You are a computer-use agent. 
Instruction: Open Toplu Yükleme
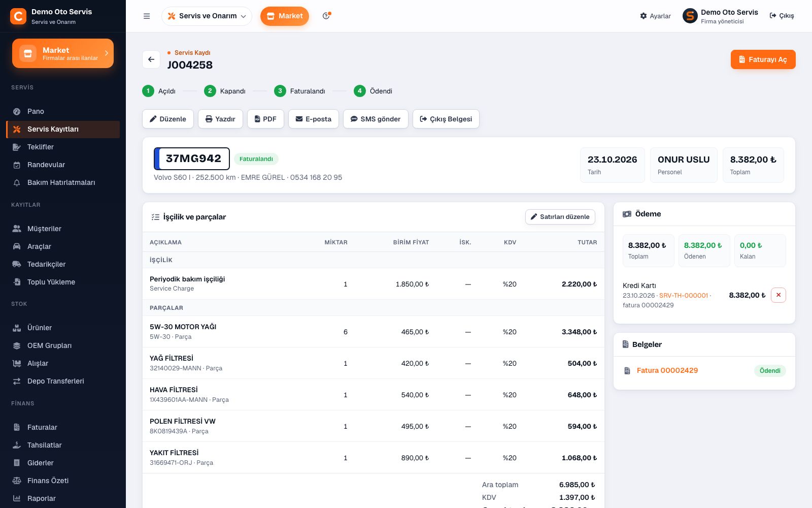[x=63, y=282]
